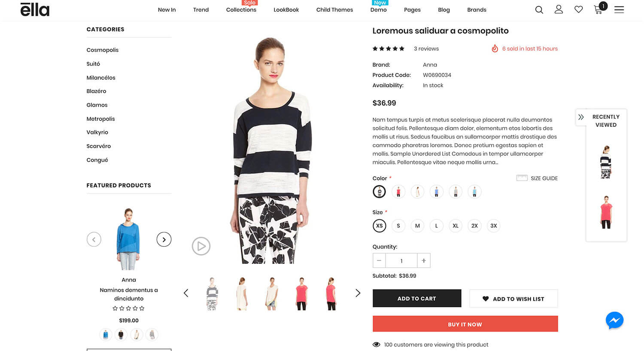This screenshot has height=351, width=644.
Task: Collapse the Recently Viewed panel arrows
Action: click(581, 117)
